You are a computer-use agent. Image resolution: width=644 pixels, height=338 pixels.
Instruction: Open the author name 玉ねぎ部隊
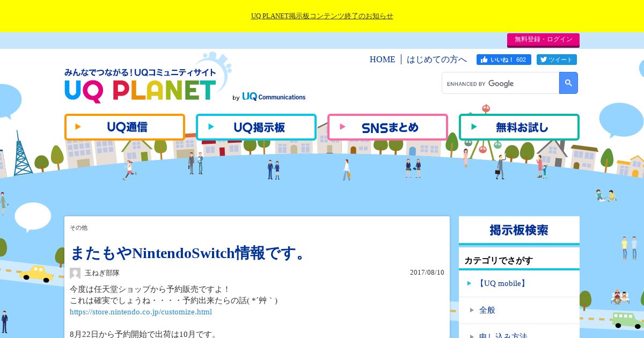102,273
